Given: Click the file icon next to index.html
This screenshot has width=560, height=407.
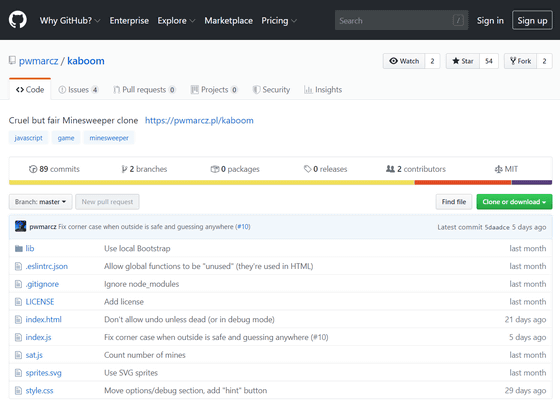Looking at the screenshot, I should click(x=18, y=320).
